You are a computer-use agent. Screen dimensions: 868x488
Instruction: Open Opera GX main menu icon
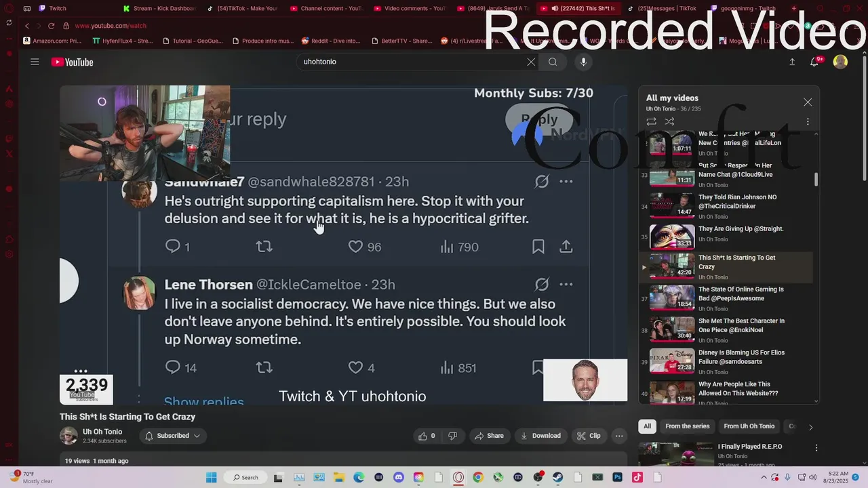click(x=9, y=8)
